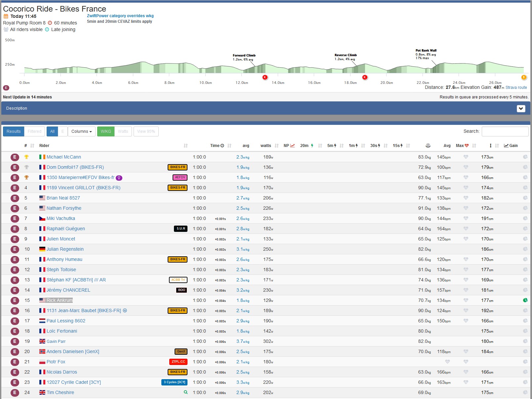Screen dimensions: 532x399
Task: Click the Max heart rate header icon
Action: tap(467, 146)
